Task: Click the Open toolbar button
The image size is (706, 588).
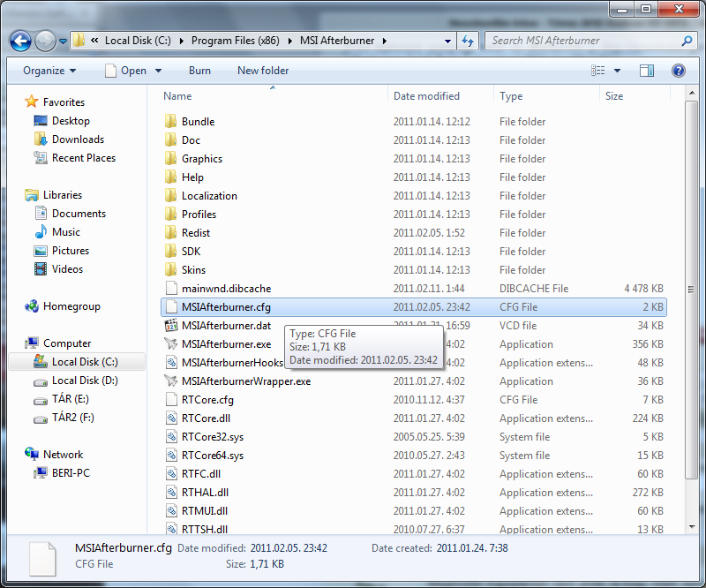Action: click(x=126, y=71)
